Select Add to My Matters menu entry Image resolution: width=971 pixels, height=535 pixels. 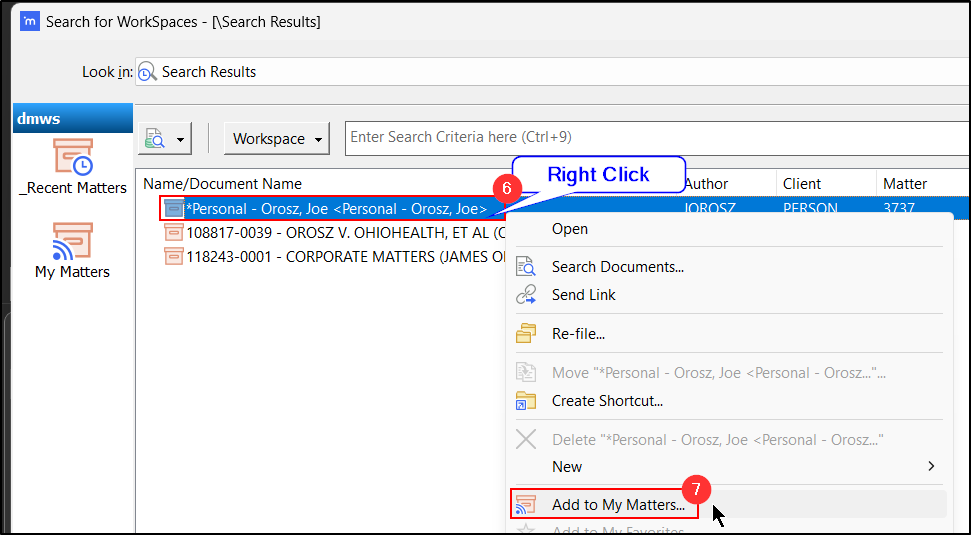pos(618,505)
